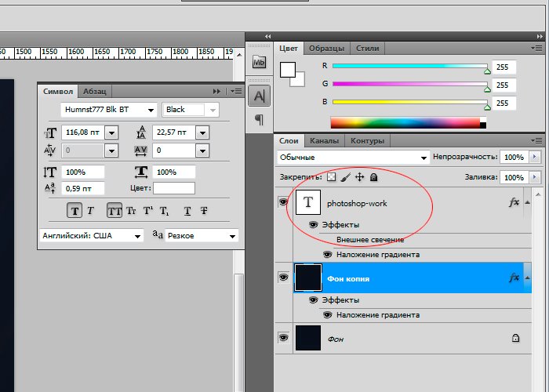Click the lock transparent pixels icon

(x=331, y=177)
